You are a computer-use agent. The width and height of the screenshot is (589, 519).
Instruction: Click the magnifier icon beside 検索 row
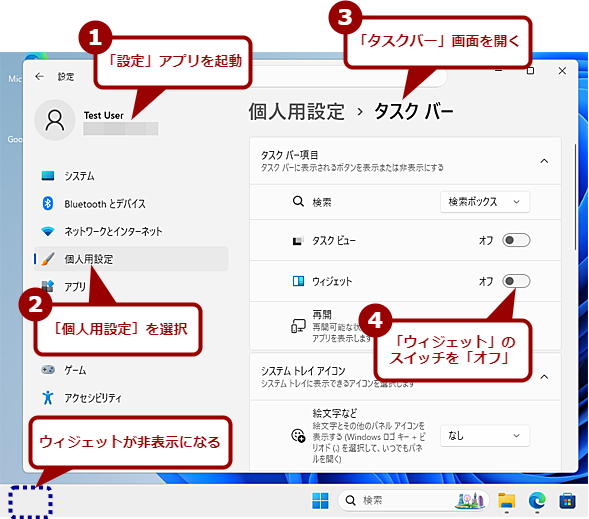coord(298,201)
